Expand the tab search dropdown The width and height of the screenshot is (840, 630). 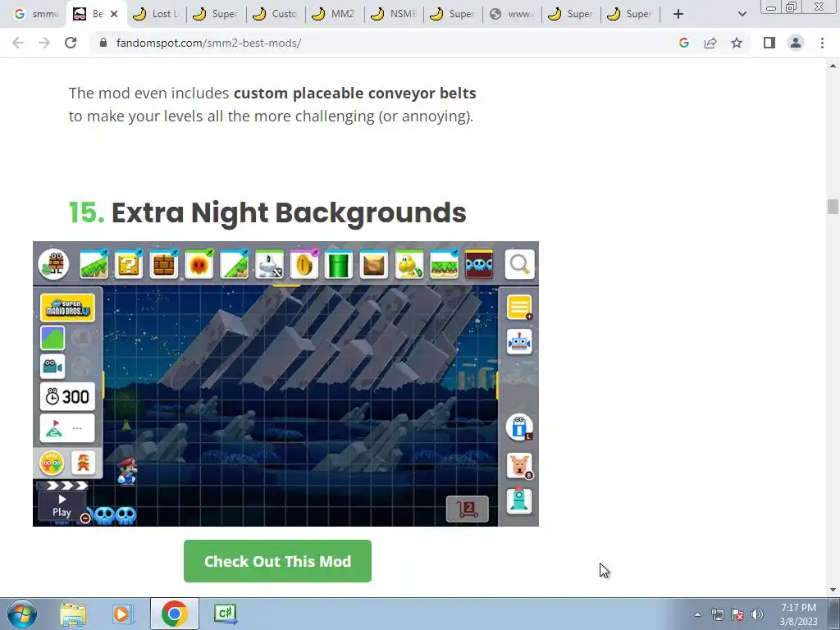pyautogui.click(x=742, y=14)
